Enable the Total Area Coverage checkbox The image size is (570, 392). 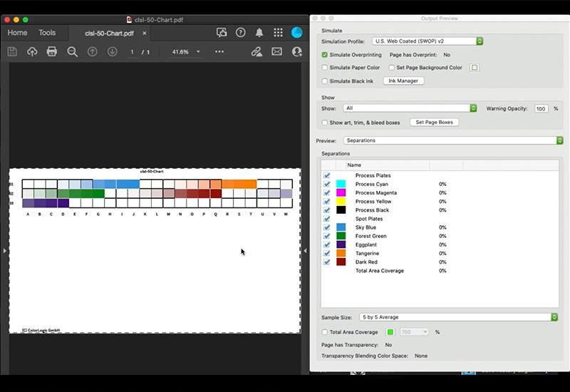(325, 332)
